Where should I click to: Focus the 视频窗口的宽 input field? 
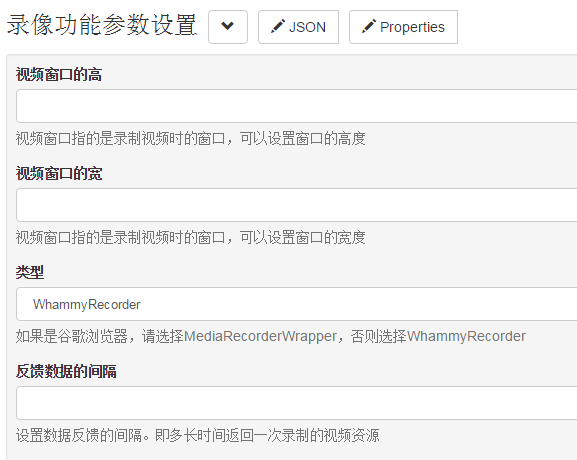(x=297, y=205)
